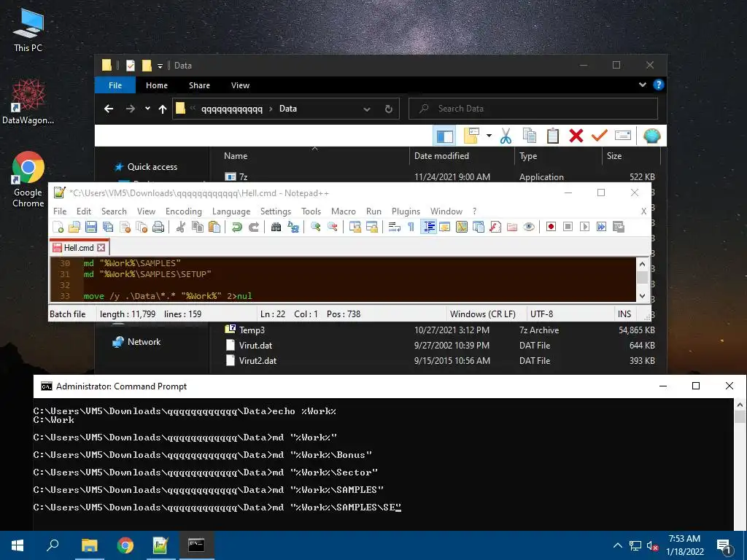
Task: Click New file icon in Notepad++ toolbar
Action: click(58, 227)
